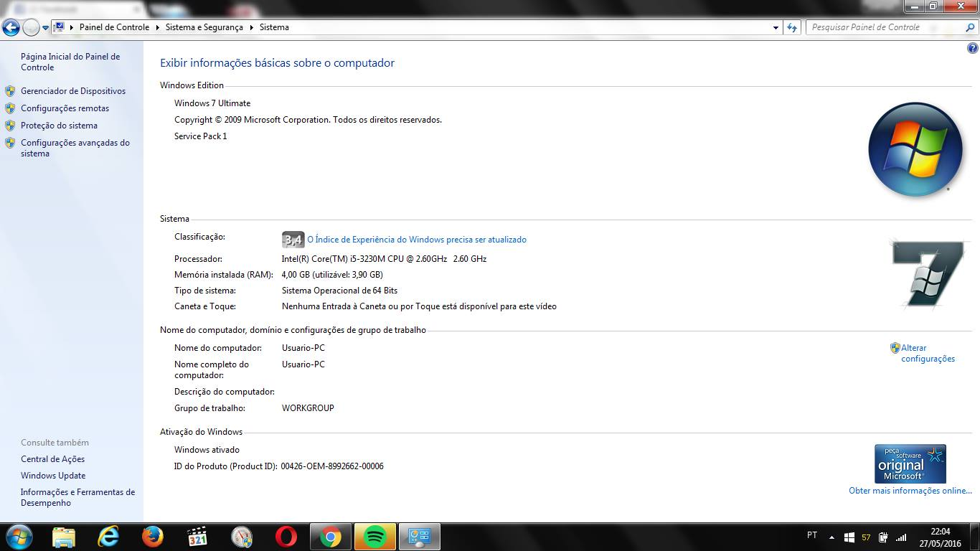Select the text WORKGROUP

(308, 408)
